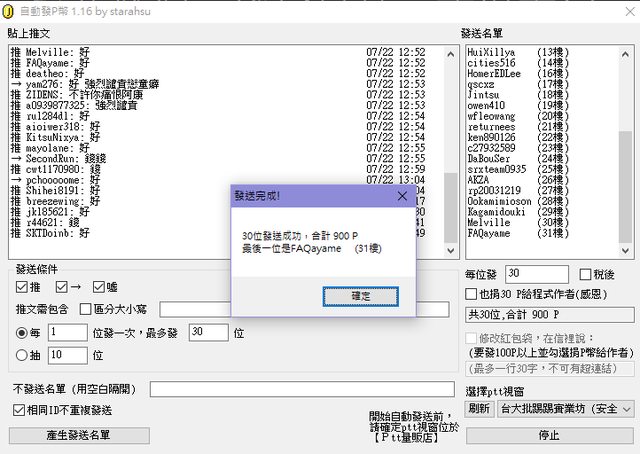
Task: Click the 確定 button in the dialog
Action: pyautogui.click(x=360, y=296)
